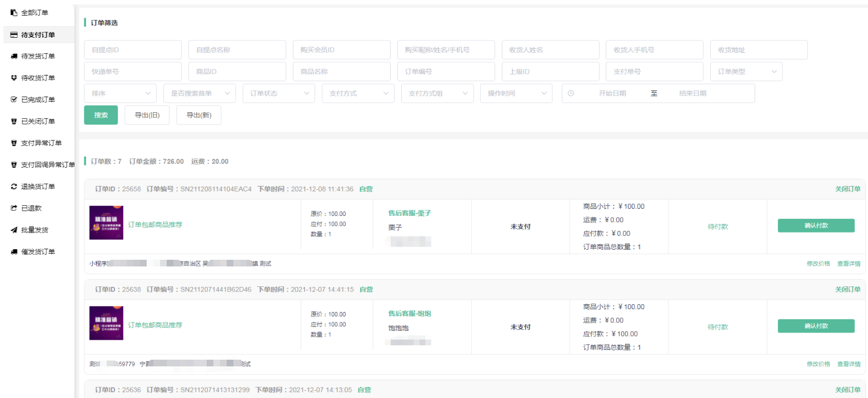Click product thumbnail of order 25658
This screenshot has width=868, height=398.
pyautogui.click(x=106, y=223)
